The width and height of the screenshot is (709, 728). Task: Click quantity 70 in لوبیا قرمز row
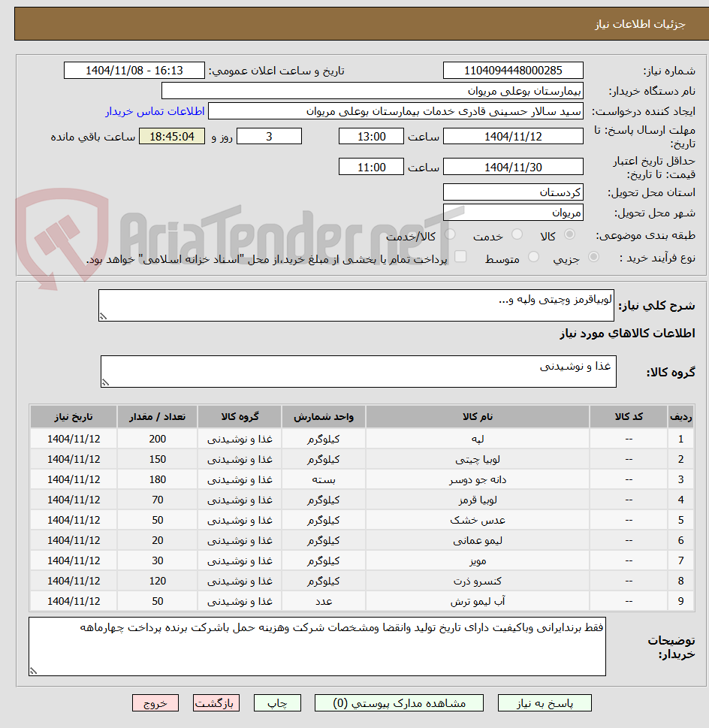pos(157,500)
